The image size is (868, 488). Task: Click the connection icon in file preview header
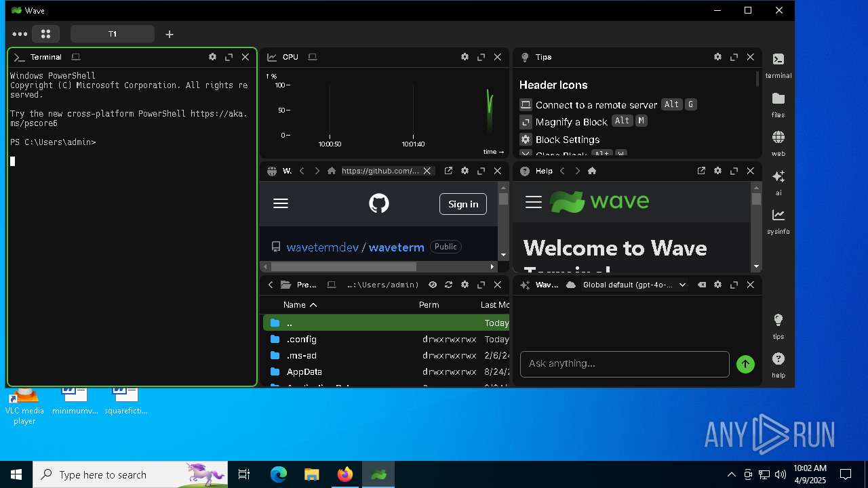[x=332, y=285]
